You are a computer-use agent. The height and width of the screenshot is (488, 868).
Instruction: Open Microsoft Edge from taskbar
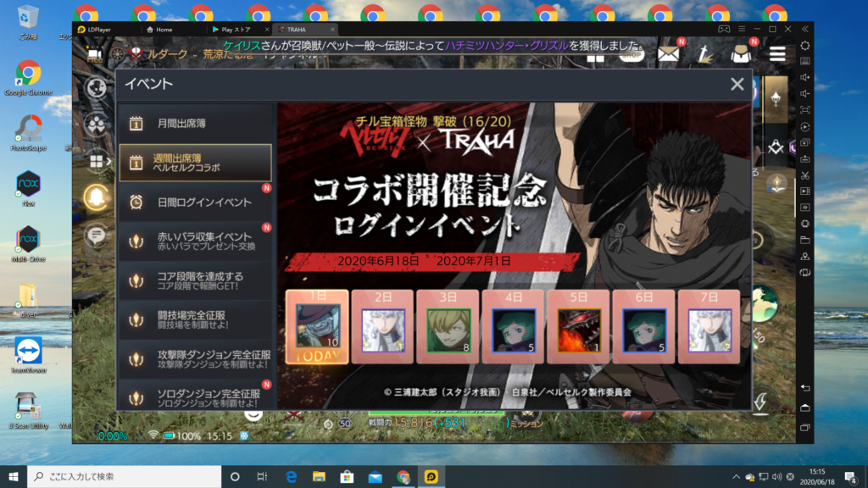(292, 476)
